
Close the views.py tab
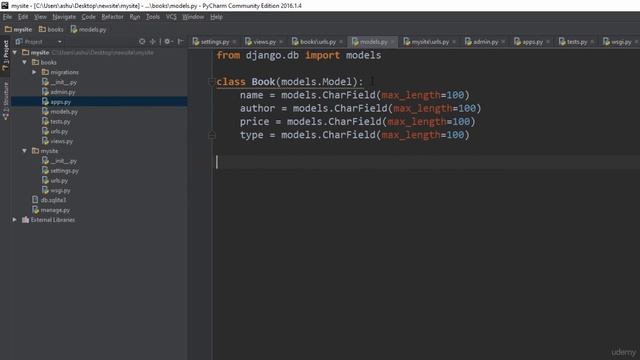[281, 42]
